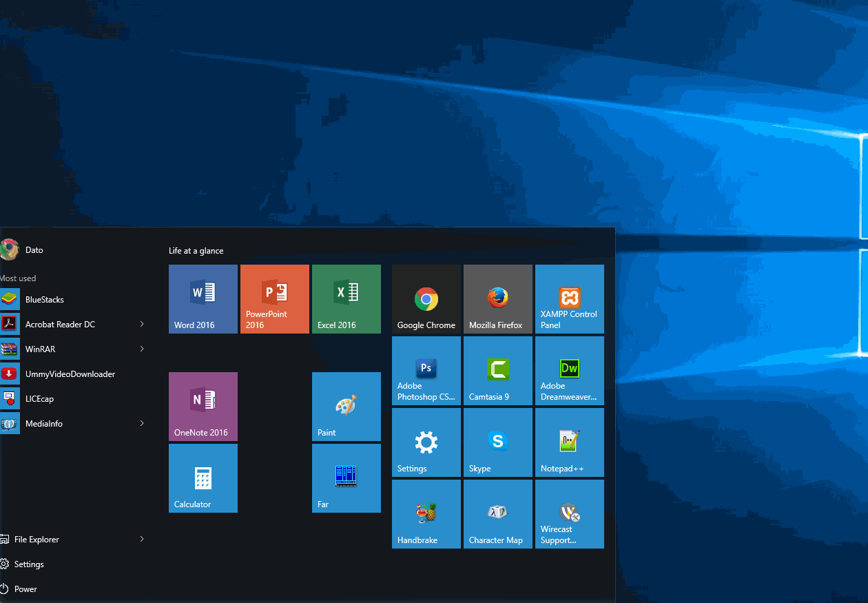Click the Most used heading
Viewport: 868px width, 603px height.
click(x=18, y=278)
